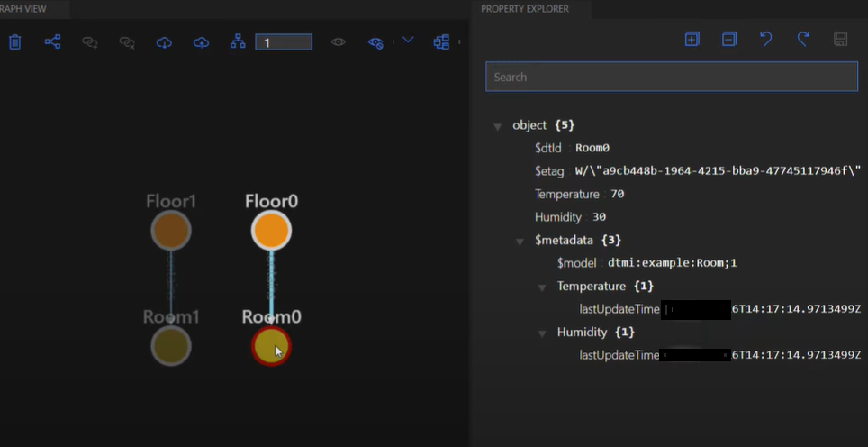Collapse all properties with the minus icon

728,39
